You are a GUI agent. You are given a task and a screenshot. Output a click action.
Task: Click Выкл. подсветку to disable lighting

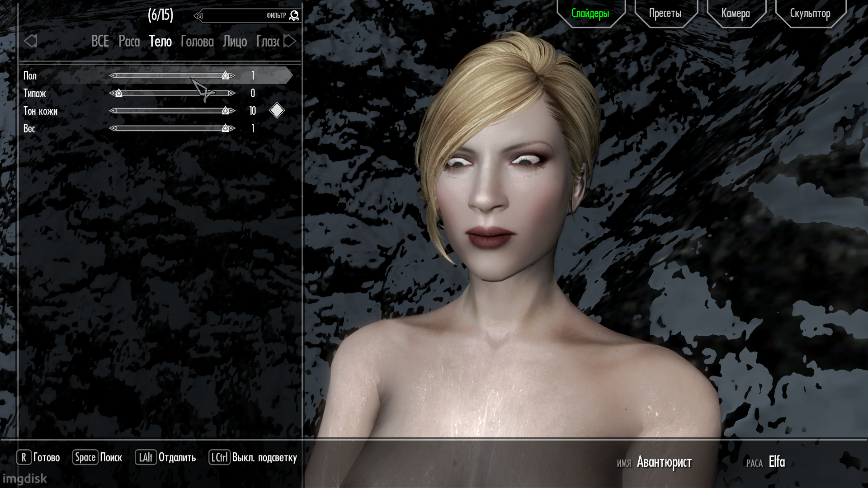coord(253,457)
